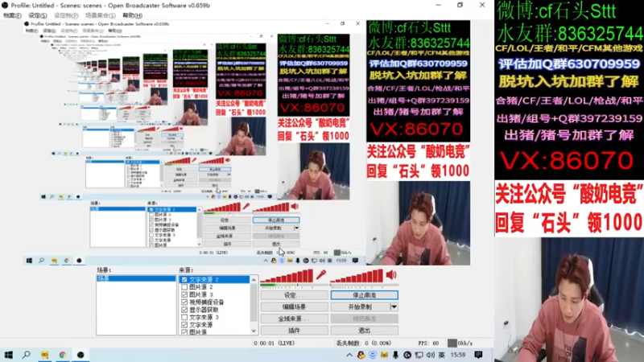Open the 设定档(P) menu in main menu bar
Image resolution: width=644 pixels, height=362 pixels.
pos(66,15)
